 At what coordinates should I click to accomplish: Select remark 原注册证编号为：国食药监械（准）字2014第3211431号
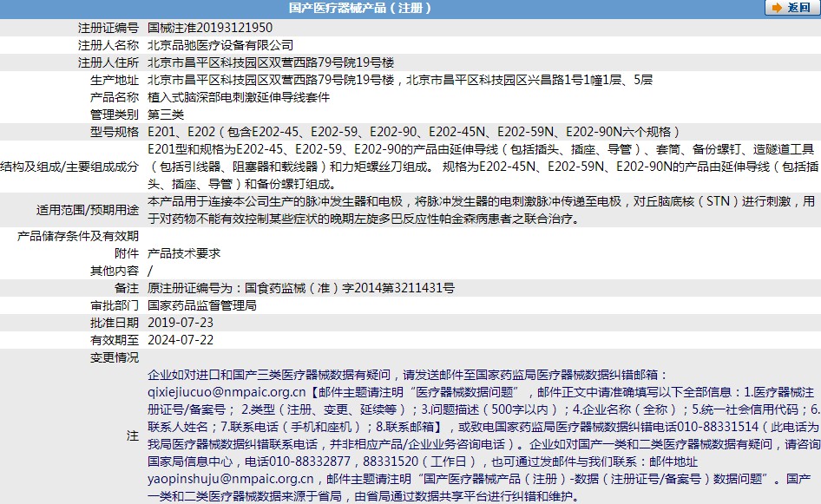click(x=301, y=288)
